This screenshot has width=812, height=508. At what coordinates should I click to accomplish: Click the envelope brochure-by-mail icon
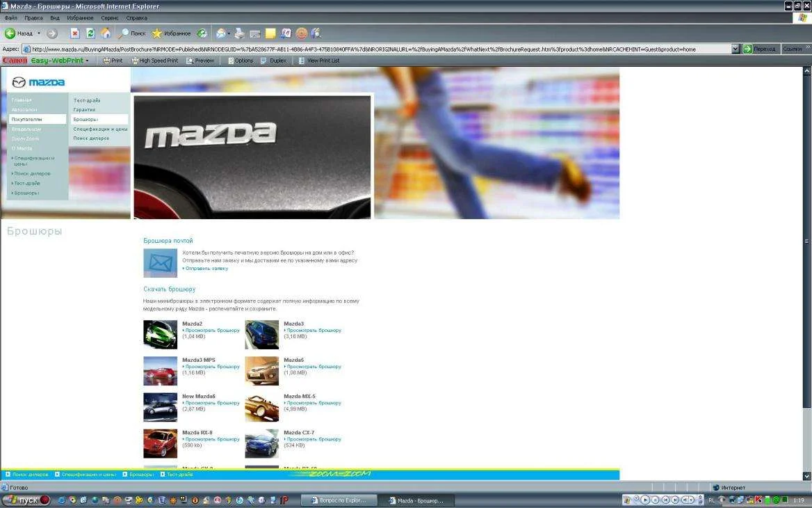(161, 263)
